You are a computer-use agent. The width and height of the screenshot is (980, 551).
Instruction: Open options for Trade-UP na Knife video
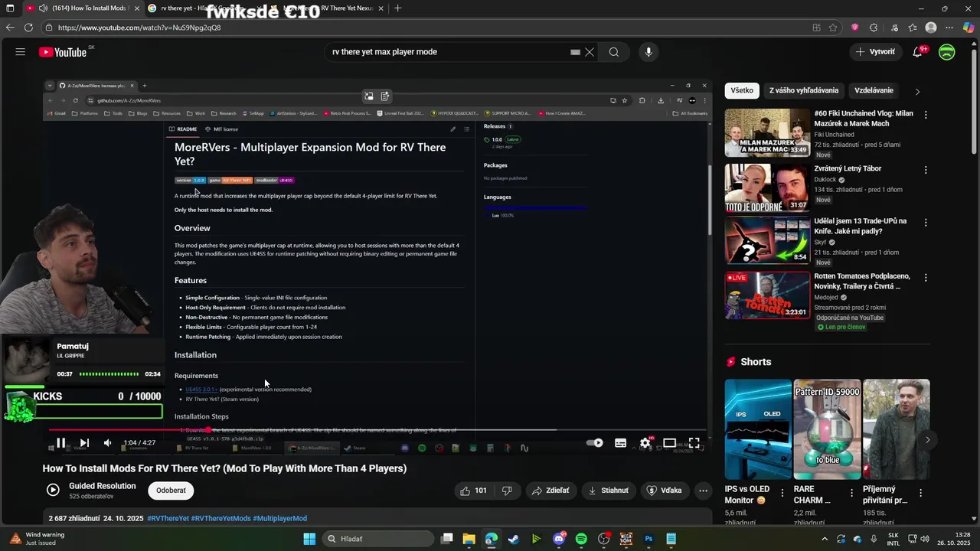pos(926,223)
